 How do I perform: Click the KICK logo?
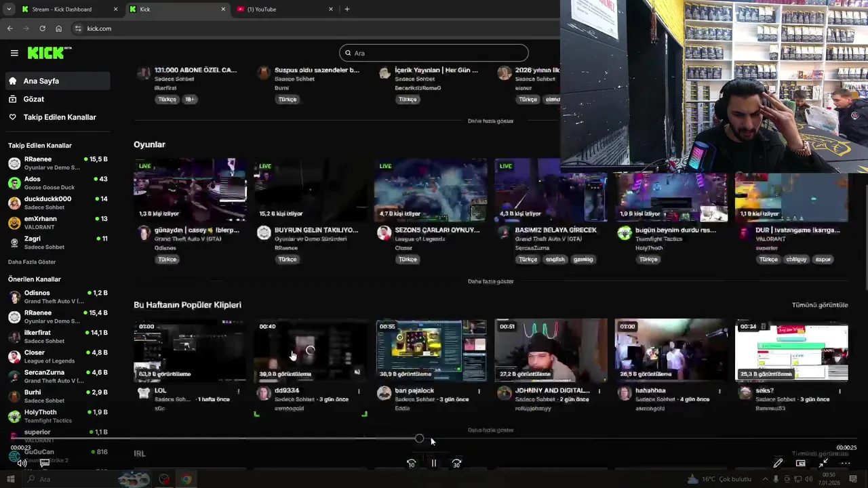click(49, 53)
